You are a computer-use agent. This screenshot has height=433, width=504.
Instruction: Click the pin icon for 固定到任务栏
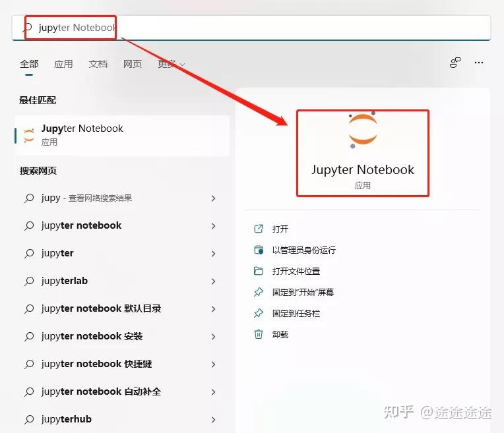259,313
